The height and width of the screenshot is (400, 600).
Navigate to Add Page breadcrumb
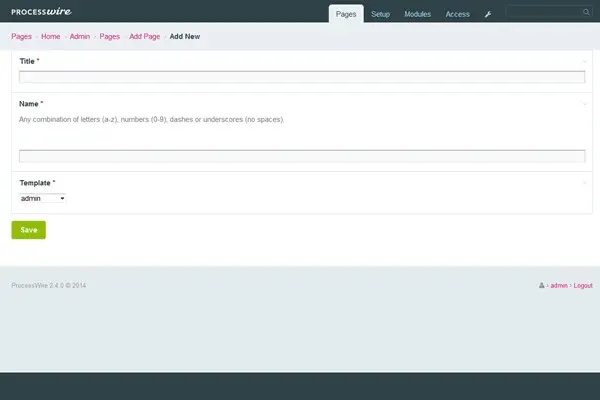tap(144, 35)
